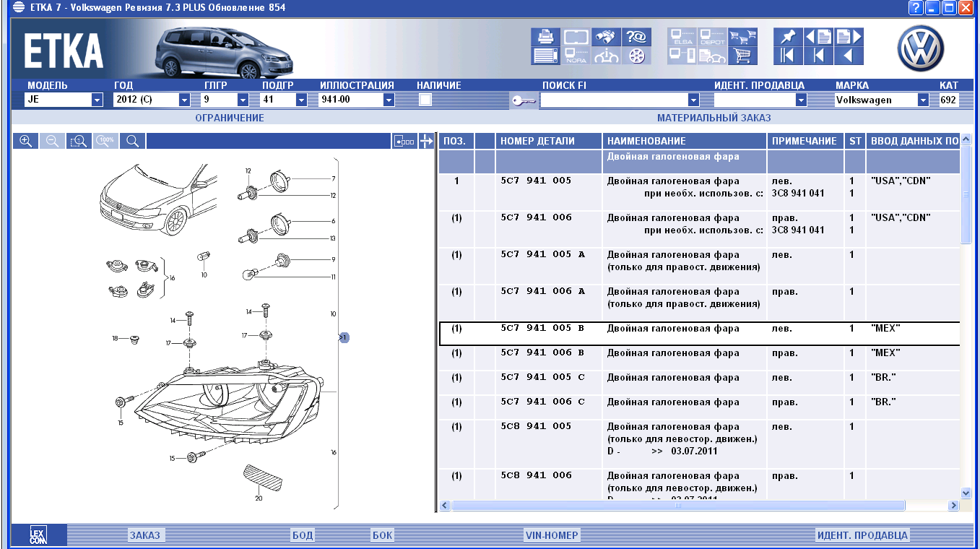This screenshot has width=980, height=549.
Task: Click the vertical scrollbar down arrow
Action: [966, 493]
